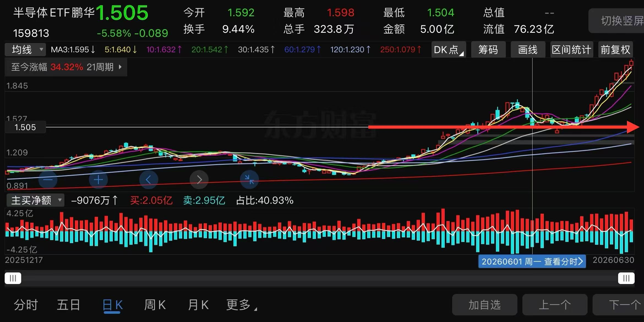Click the 总手 value 323.8万
644x322 pixels.
click(x=334, y=29)
